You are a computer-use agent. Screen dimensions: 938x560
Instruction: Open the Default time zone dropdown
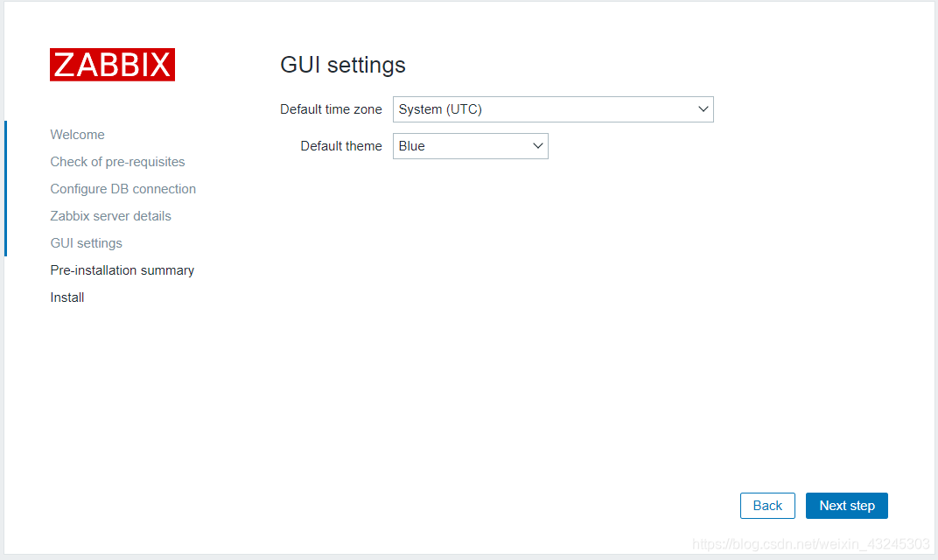pyautogui.click(x=553, y=108)
